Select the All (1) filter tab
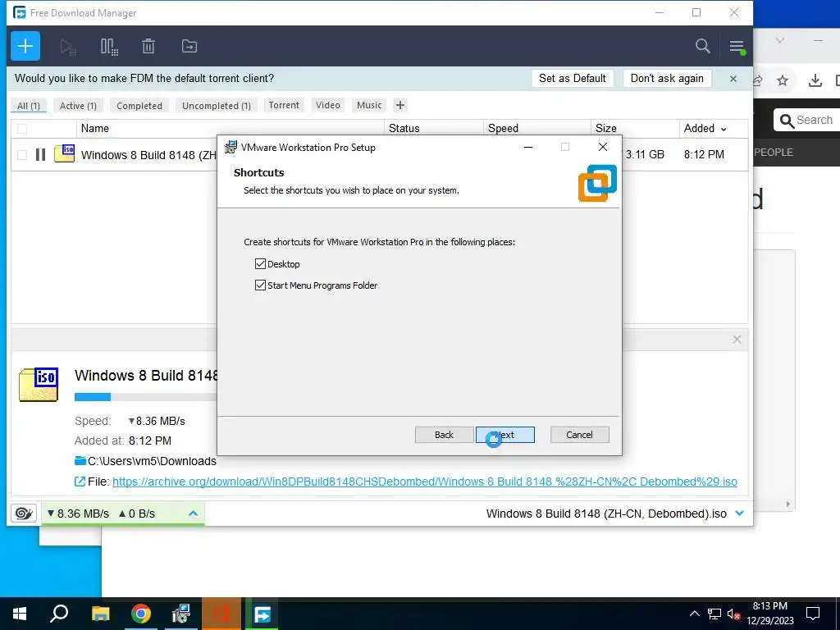Screen dimensions: 840x630 coord(29,106)
